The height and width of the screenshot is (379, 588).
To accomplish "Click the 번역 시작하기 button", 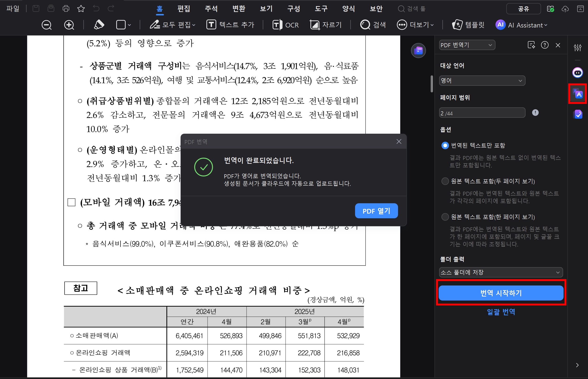I will click(x=501, y=293).
